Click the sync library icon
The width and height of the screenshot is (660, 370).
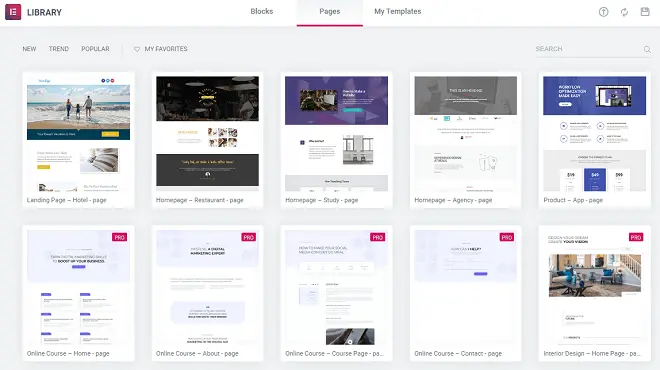[624, 12]
